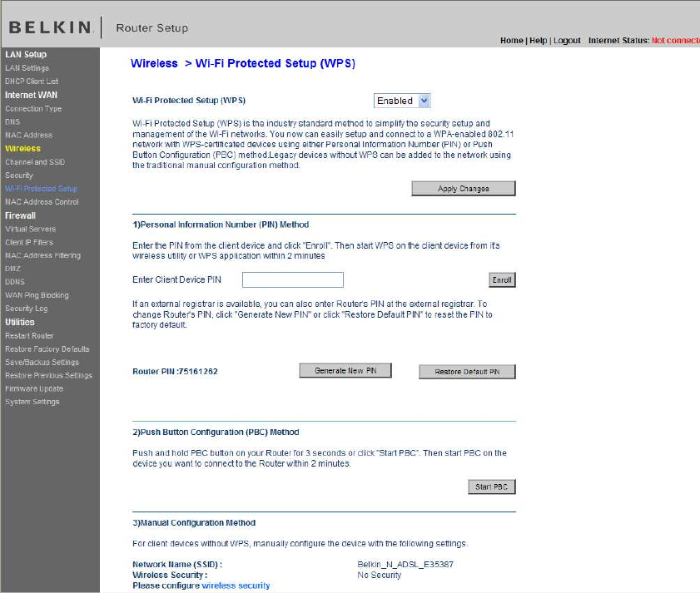This screenshot has height=593, width=700.
Task: Open the WPS Enabled dropdown
Action: click(402, 101)
